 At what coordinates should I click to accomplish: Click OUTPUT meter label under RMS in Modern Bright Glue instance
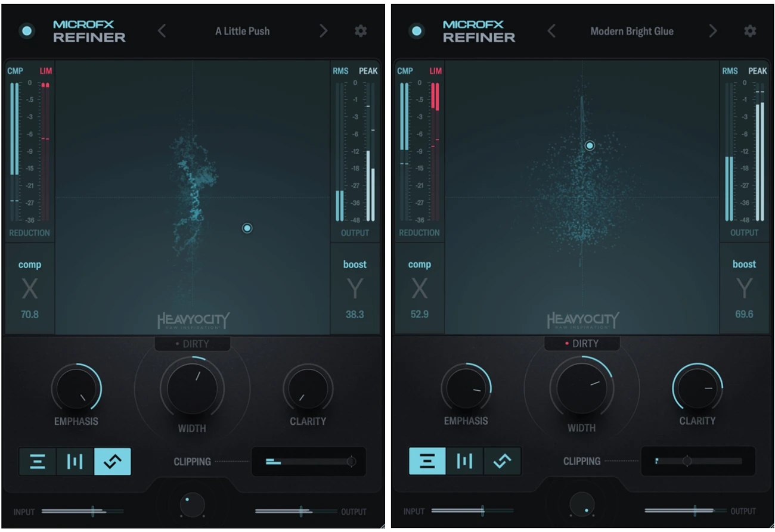(x=745, y=233)
